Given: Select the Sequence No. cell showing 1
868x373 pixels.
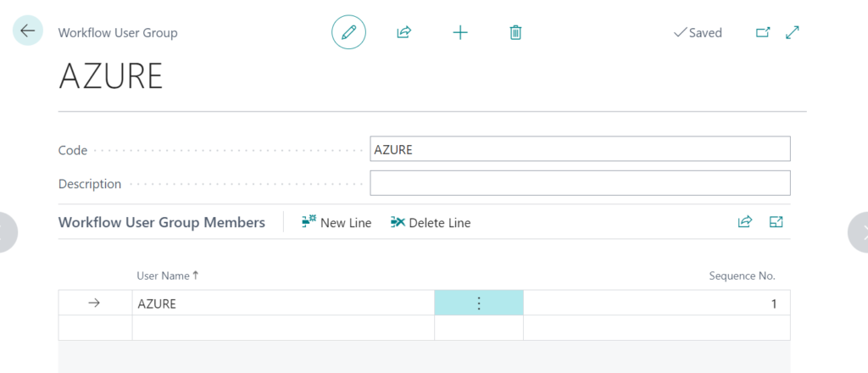Looking at the screenshot, I should [657, 303].
